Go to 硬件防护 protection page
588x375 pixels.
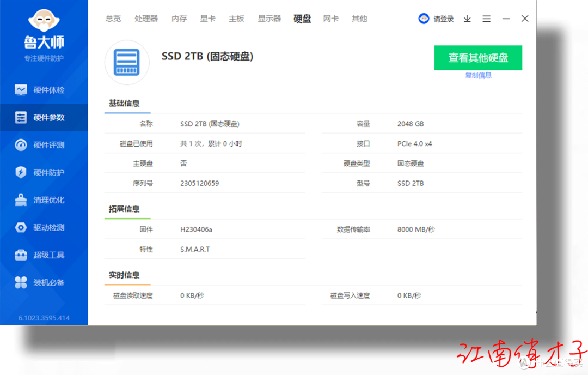44,172
